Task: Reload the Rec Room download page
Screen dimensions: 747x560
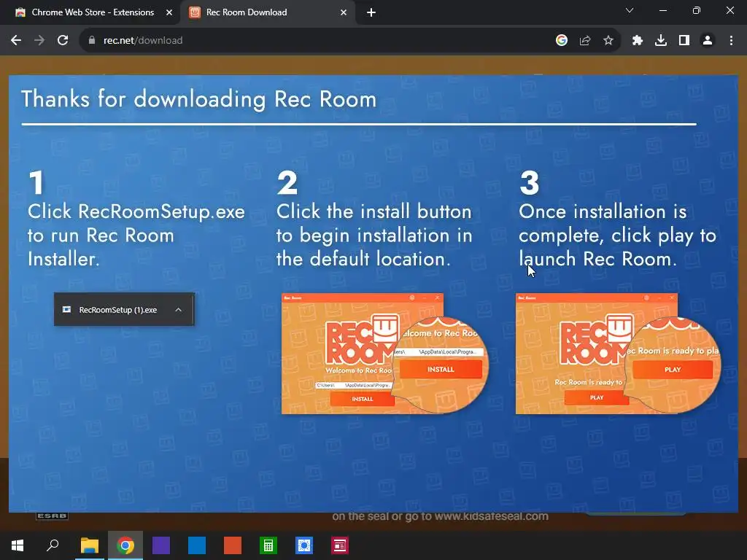Action: (63, 41)
